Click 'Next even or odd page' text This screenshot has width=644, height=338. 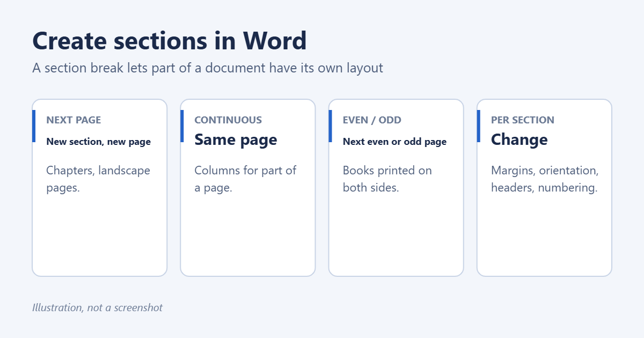point(394,142)
